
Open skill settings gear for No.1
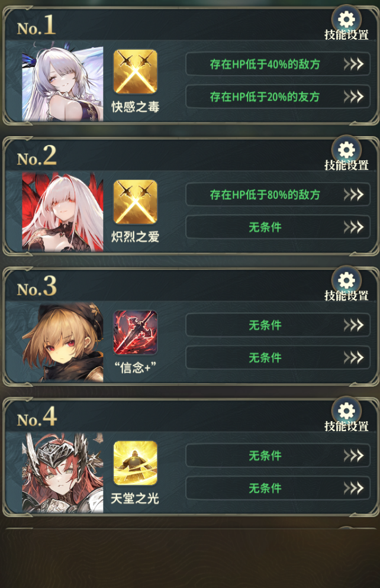pyautogui.click(x=346, y=20)
